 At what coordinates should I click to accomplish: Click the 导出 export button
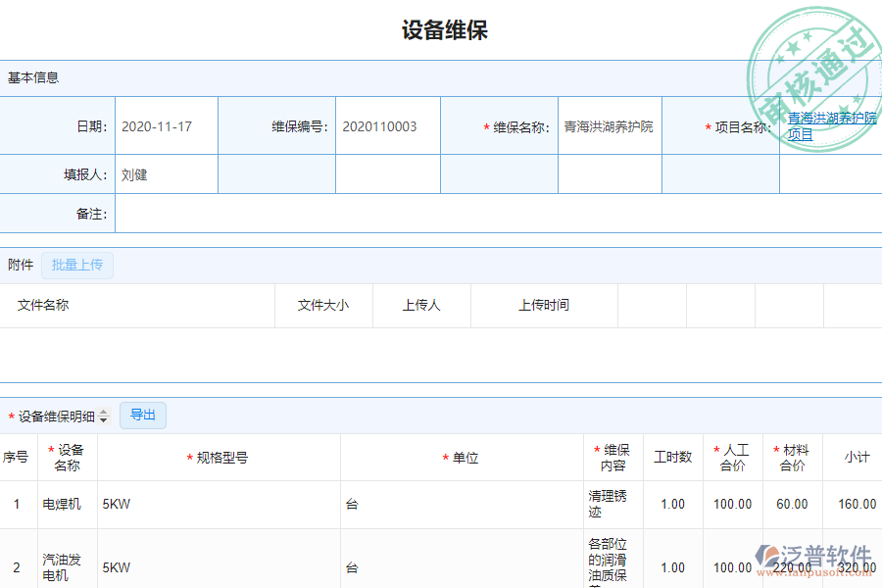pyautogui.click(x=142, y=415)
